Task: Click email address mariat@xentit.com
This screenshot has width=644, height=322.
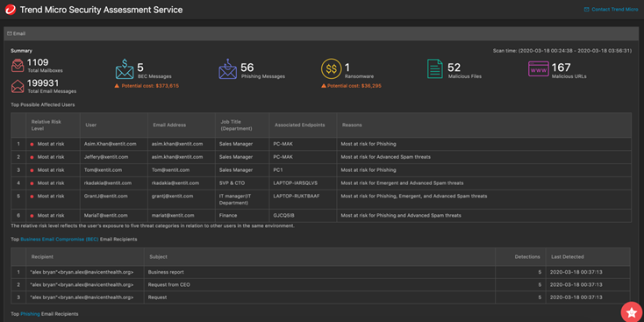Action: point(172,215)
